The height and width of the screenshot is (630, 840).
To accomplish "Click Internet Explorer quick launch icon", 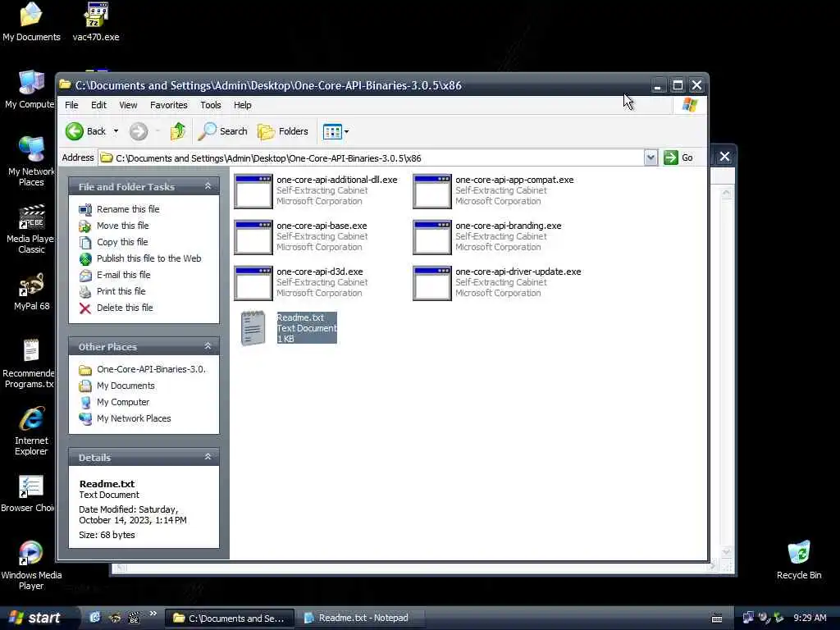I will 95,618.
